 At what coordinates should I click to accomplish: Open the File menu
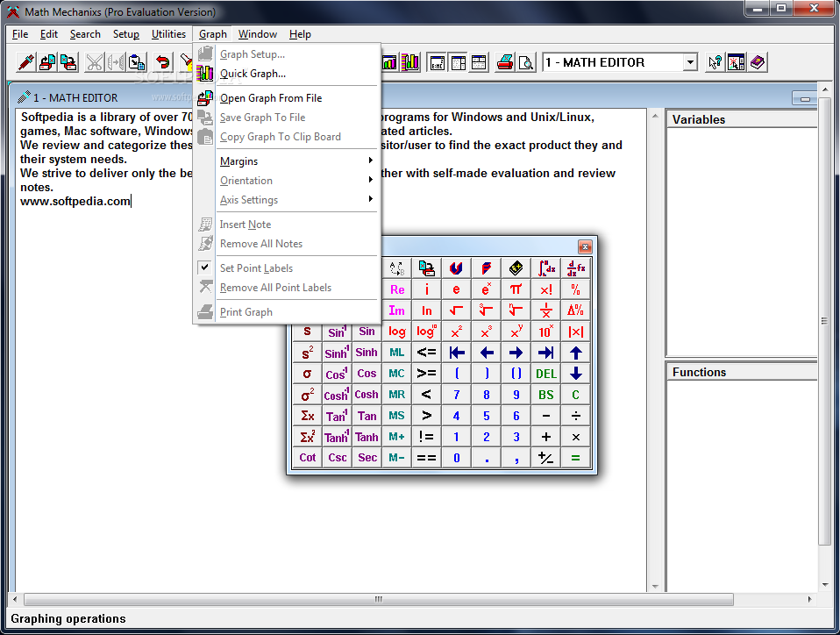20,34
